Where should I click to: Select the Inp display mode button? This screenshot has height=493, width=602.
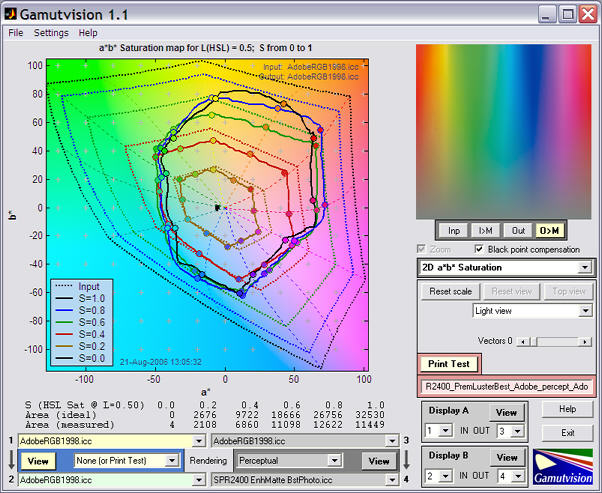click(x=453, y=230)
